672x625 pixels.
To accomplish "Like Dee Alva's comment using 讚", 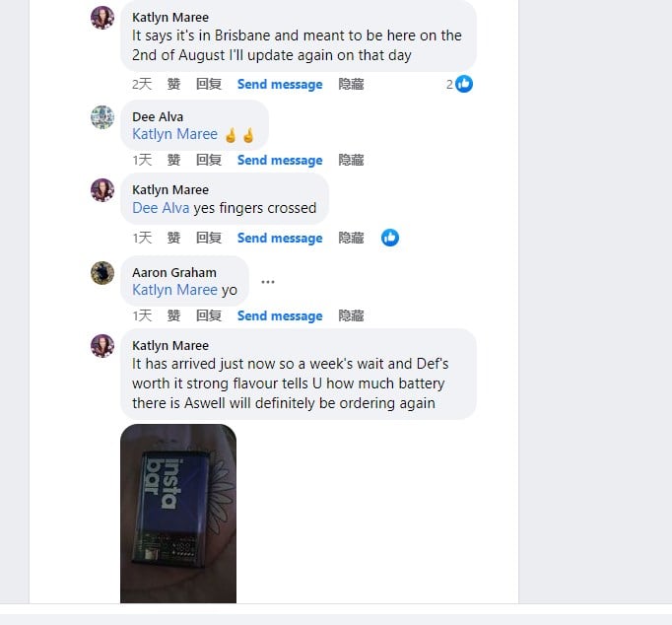I will tap(173, 160).
